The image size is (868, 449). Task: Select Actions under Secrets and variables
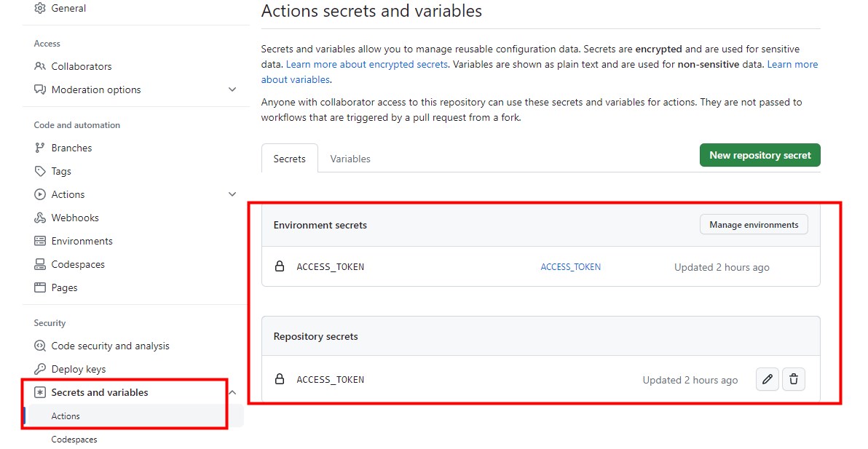pyautogui.click(x=66, y=416)
